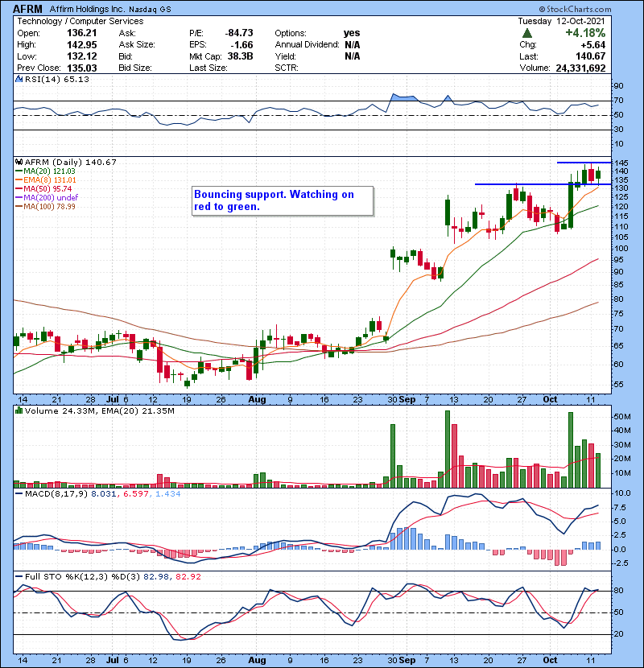Click the P/E value -84.73
The height and width of the screenshot is (668, 644).
pos(239,33)
